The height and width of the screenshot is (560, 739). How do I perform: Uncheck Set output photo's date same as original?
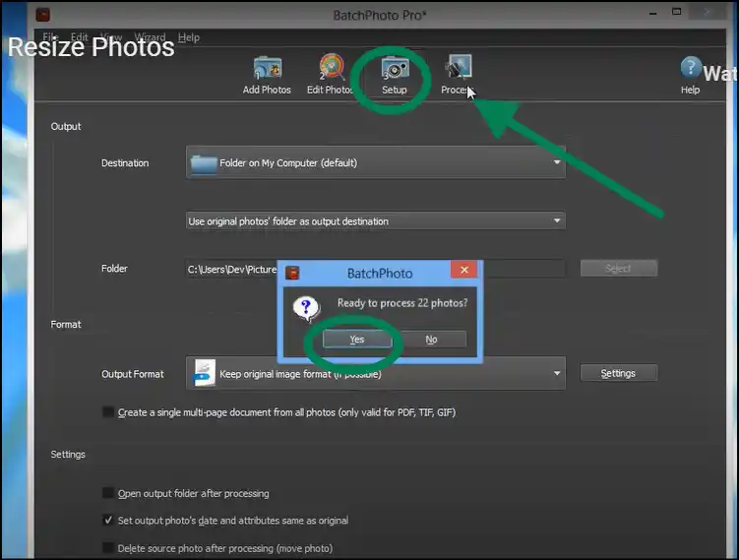click(x=108, y=521)
